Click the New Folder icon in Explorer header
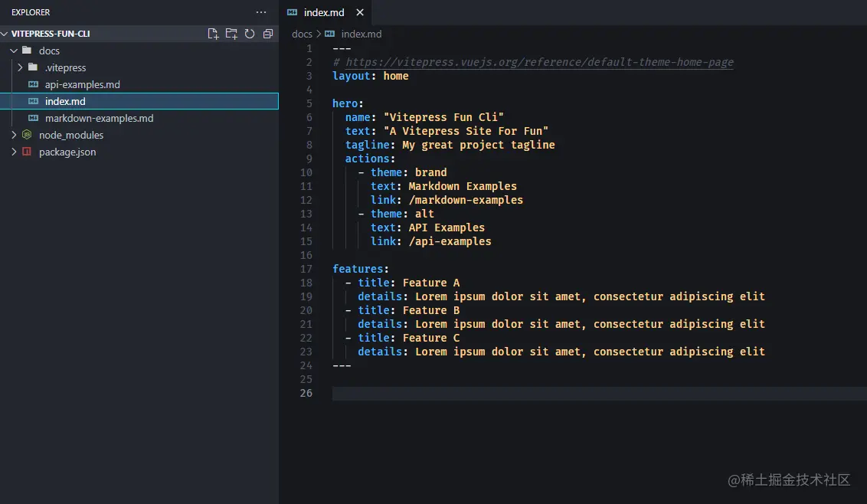This screenshot has width=867, height=504. pyautogui.click(x=231, y=34)
